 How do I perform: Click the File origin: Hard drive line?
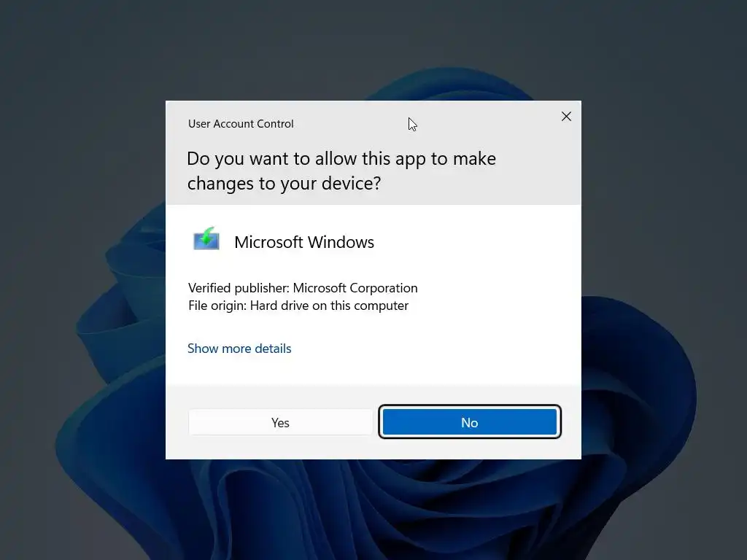click(x=298, y=306)
